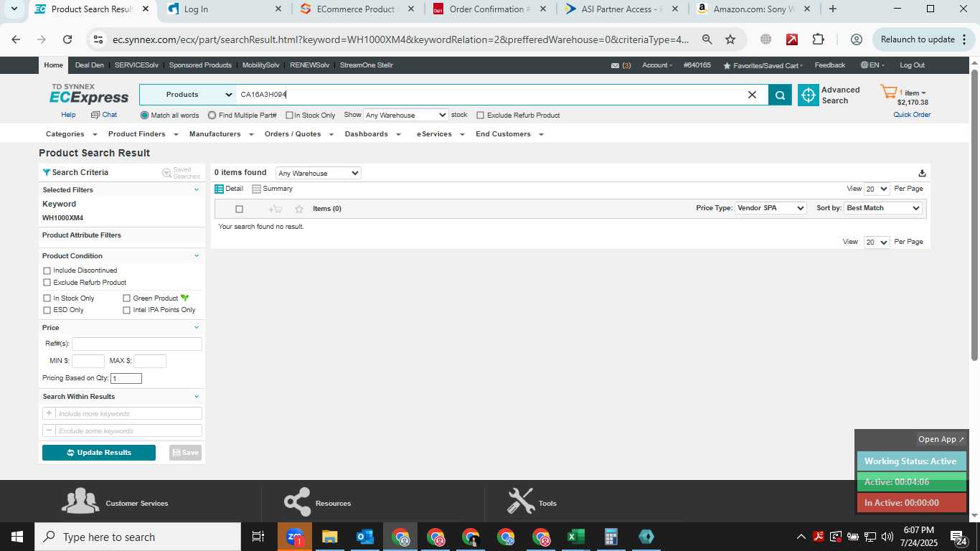Open File Explorer from the taskbar
The height and width of the screenshot is (551, 980).
point(329,537)
